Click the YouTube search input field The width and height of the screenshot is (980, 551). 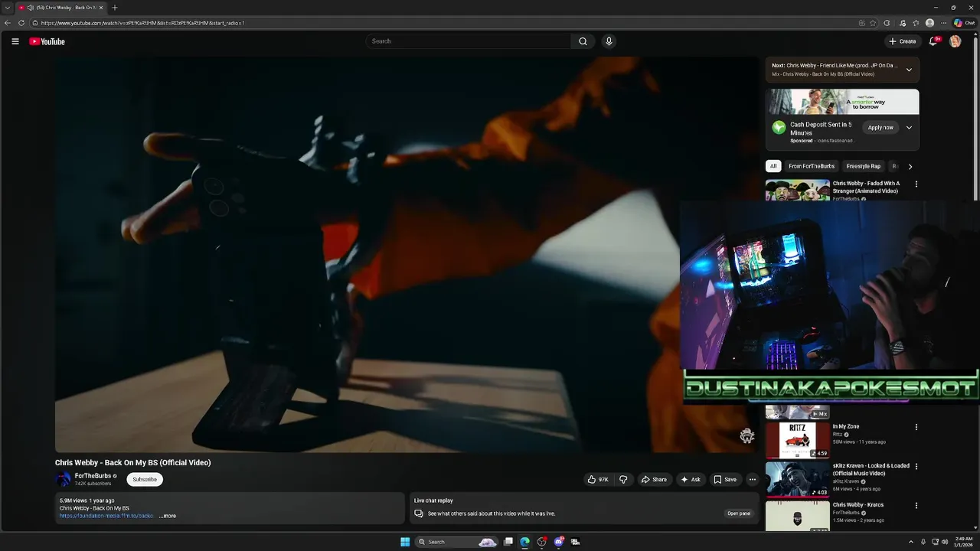coord(468,41)
